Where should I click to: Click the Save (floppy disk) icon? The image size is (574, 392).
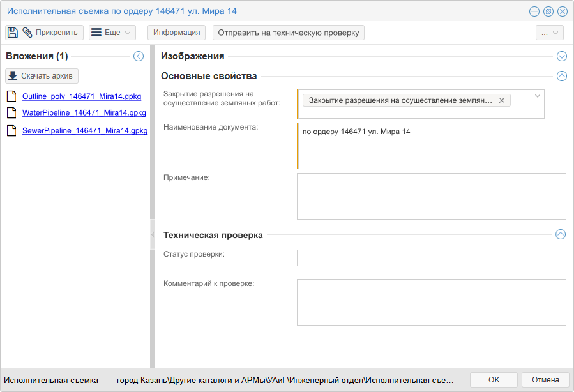(x=12, y=32)
